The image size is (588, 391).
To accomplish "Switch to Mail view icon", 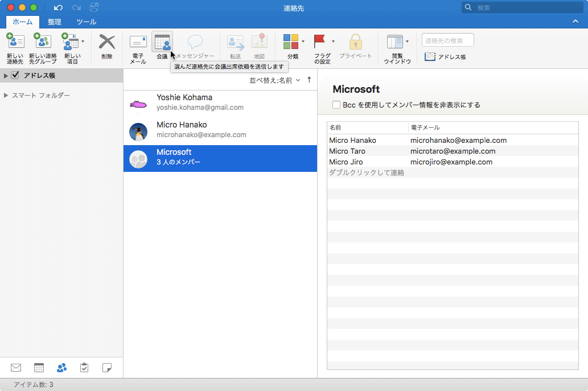I will pyautogui.click(x=16, y=368).
